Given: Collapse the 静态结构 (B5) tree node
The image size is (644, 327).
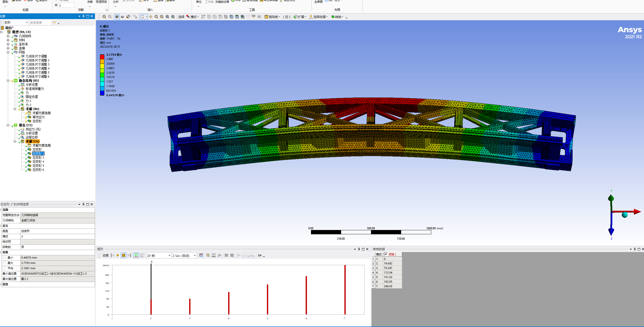Looking at the screenshot, I should (x=8, y=81).
